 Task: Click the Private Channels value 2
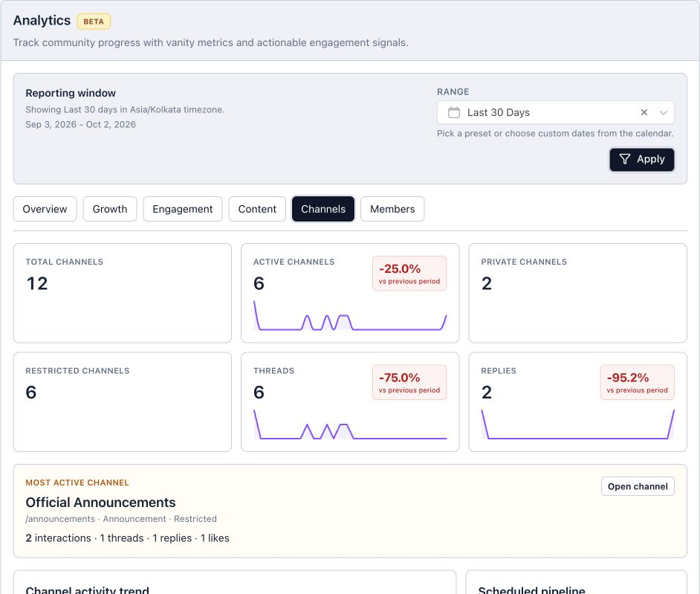[487, 283]
